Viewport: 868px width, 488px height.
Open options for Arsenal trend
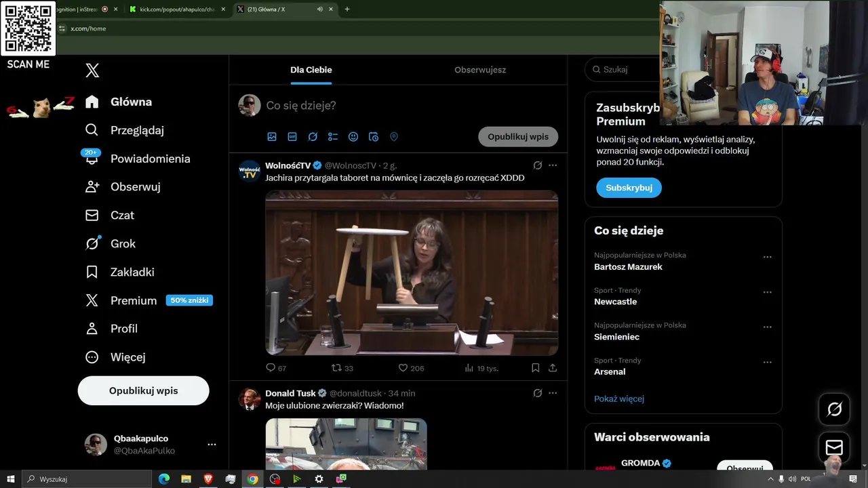[x=768, y=363]
